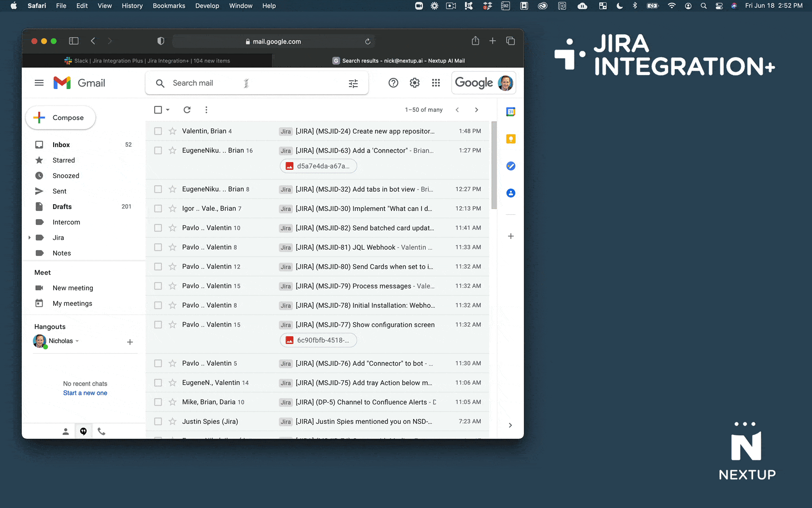
Task: Go to older emails page
Action: click(x=477, y=110)
